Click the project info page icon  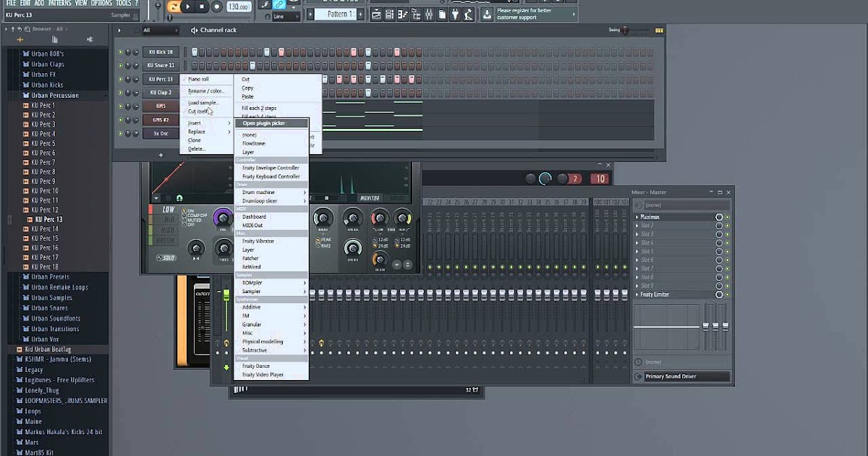click(x=441, y=14)
